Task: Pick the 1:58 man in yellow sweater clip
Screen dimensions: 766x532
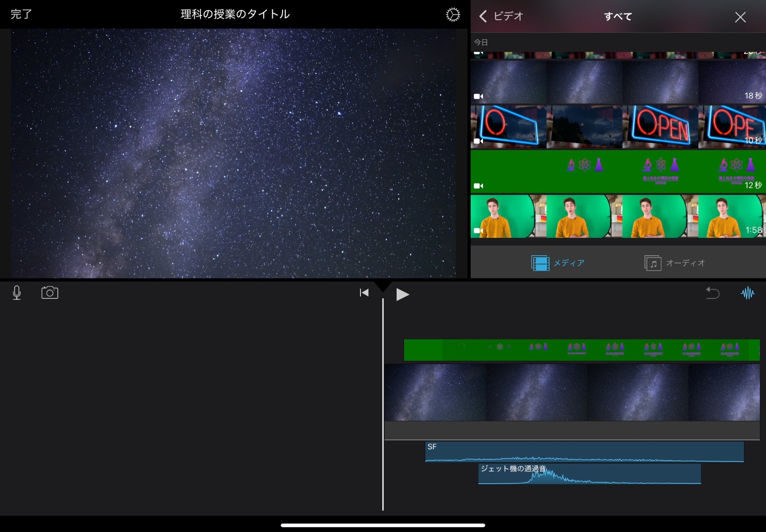Action: coord(618,216)
